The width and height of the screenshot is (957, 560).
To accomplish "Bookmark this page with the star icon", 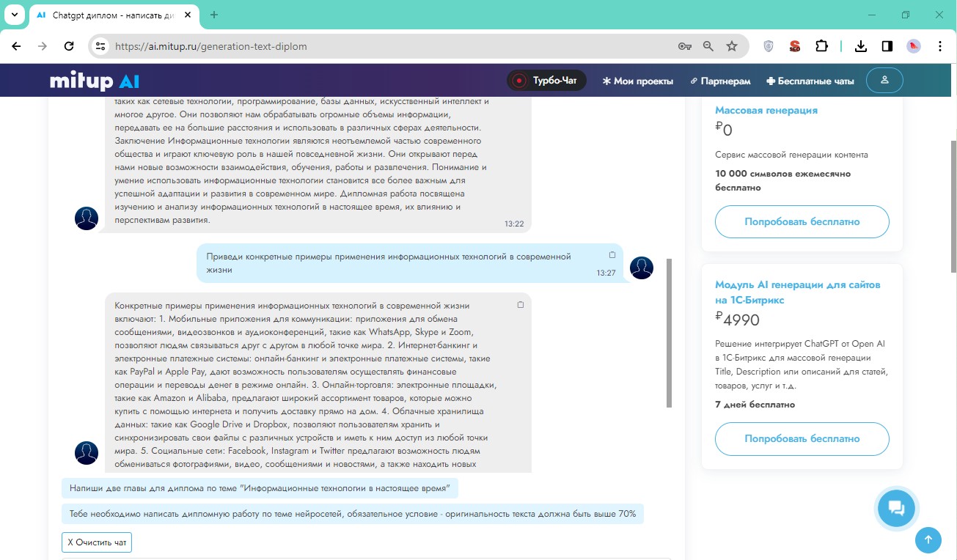I will 731,46.
